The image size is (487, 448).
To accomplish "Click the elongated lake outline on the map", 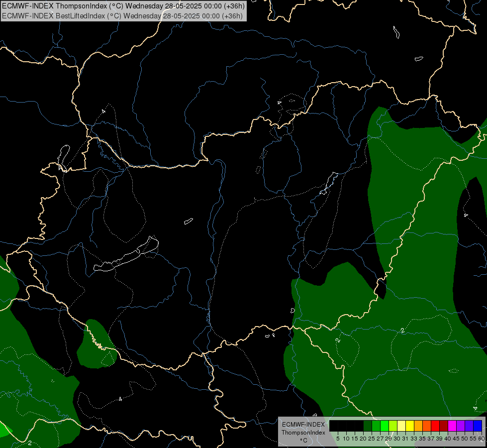I will (126, 257).
